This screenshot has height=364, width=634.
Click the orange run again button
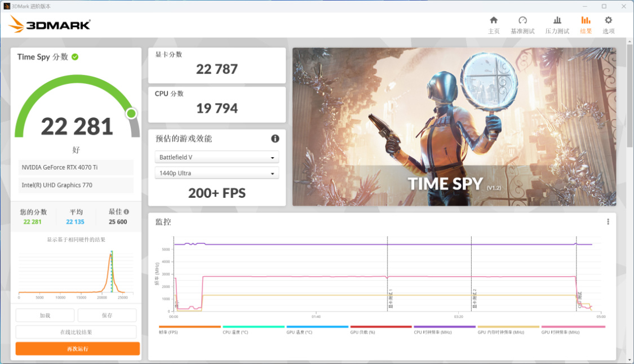pos(78,349)
